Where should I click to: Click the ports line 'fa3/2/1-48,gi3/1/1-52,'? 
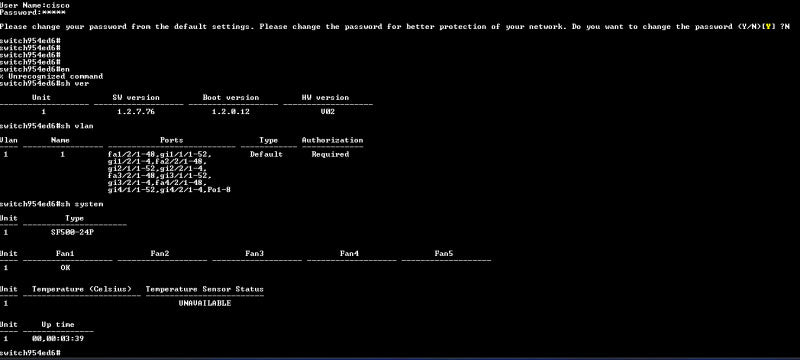click(x=160, y=175)
